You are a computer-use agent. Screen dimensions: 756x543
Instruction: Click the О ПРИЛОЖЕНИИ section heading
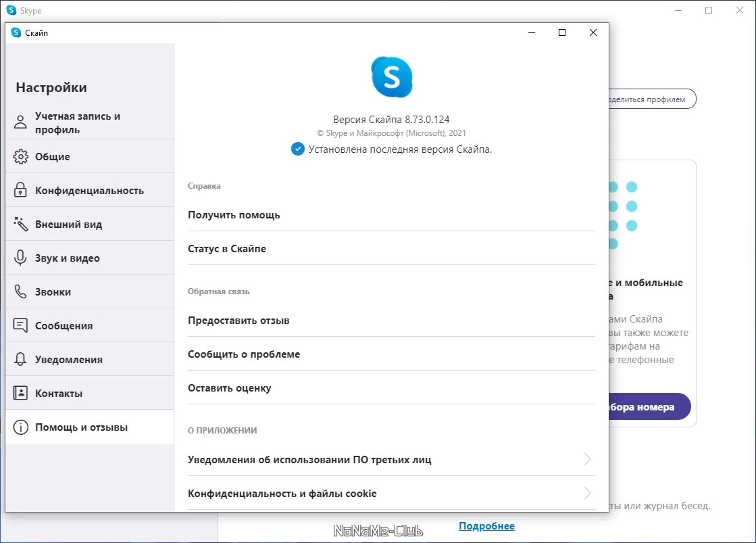(222, 431)
